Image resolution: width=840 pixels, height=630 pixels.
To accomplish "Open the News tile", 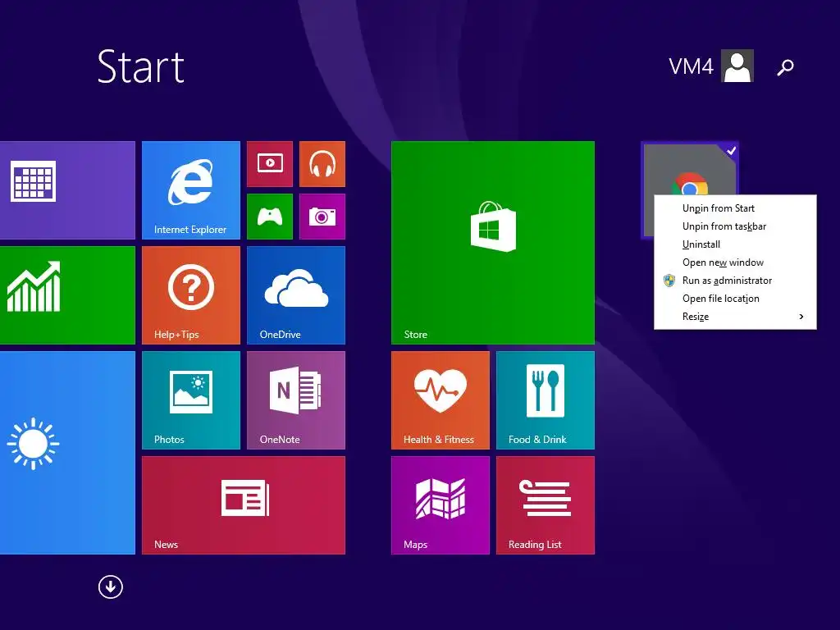I will click(244, 505).
